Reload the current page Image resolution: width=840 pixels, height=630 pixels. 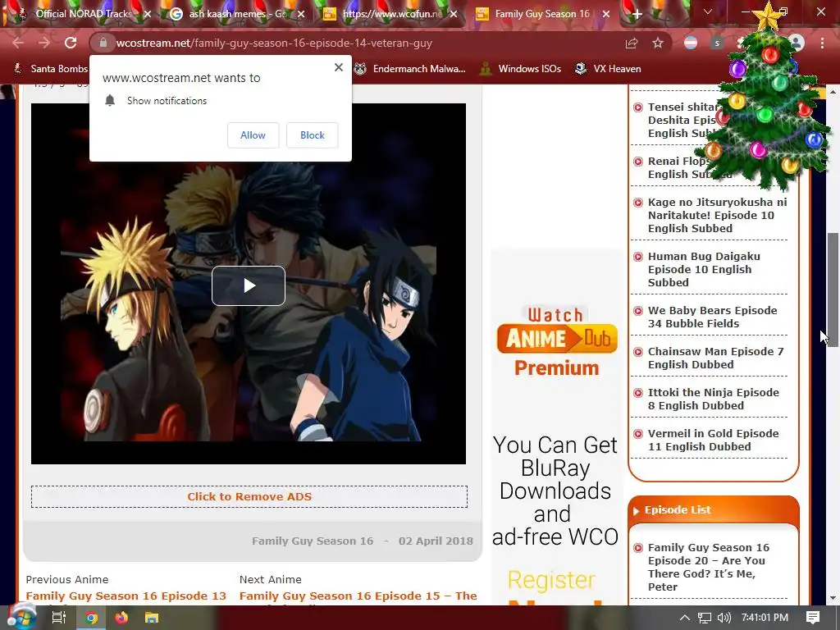pos(71,43)
